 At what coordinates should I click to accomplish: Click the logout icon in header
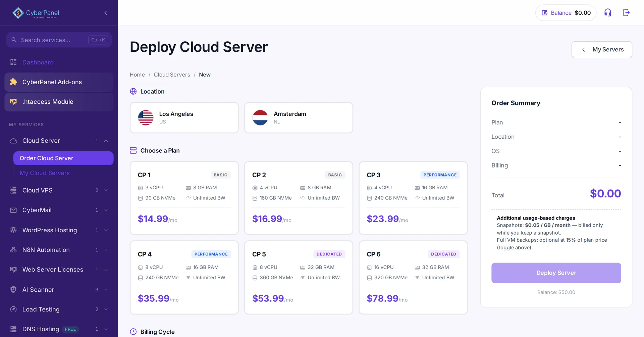point(626,13)
